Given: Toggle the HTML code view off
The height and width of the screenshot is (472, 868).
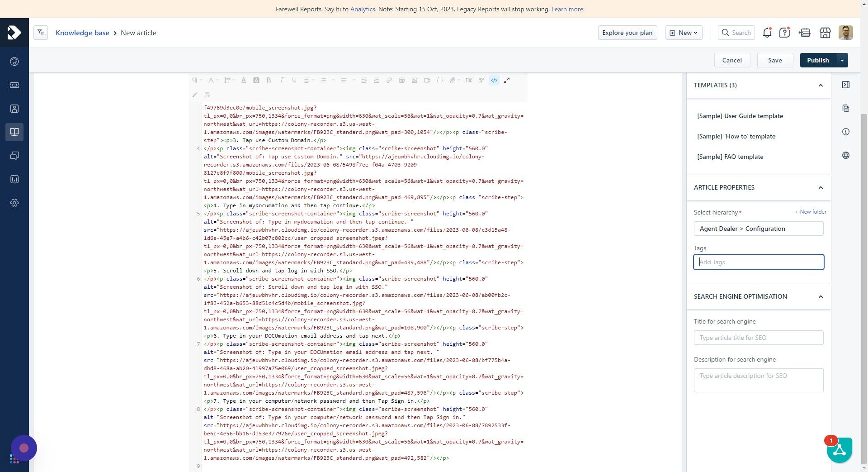Looking at the screenshot, I should point(494,80).
